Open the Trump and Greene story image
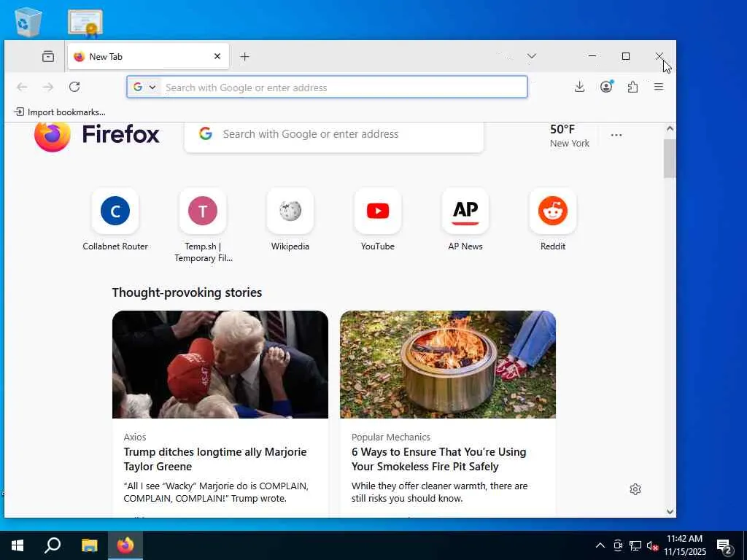The width and height of the screenshot is (747, 560). tap(220, 365)
